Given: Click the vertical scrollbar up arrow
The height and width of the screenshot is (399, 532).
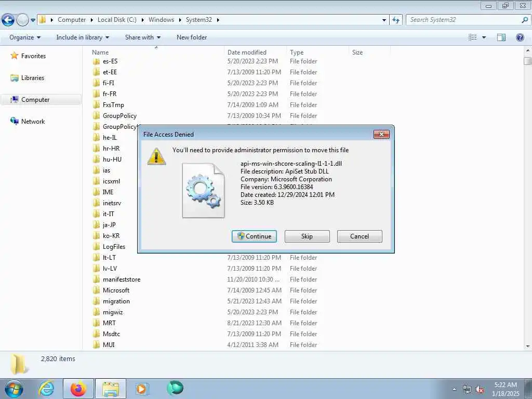Looking at the screenshot, I should click(528, 50).
